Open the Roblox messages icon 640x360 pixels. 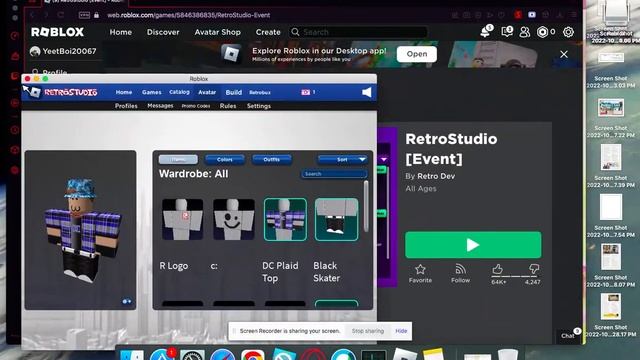pyautogui.click(x=507, y=32)
